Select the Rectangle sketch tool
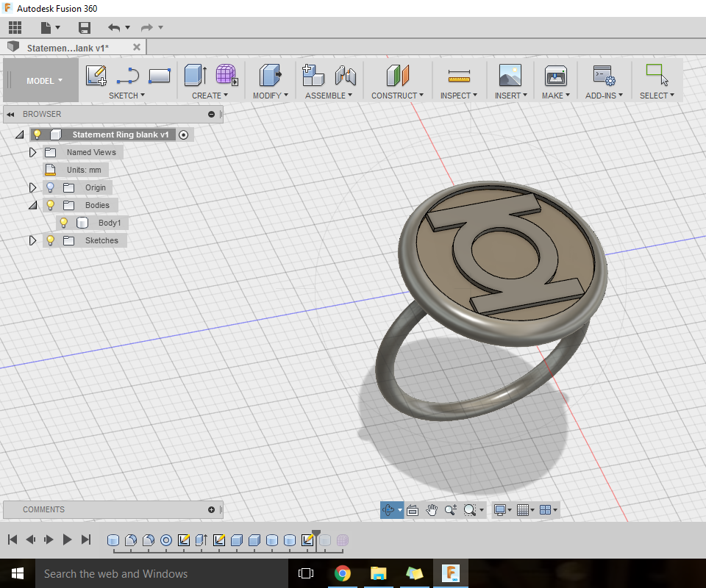Viewport: 706px width, 588px height. pos(160,75)
